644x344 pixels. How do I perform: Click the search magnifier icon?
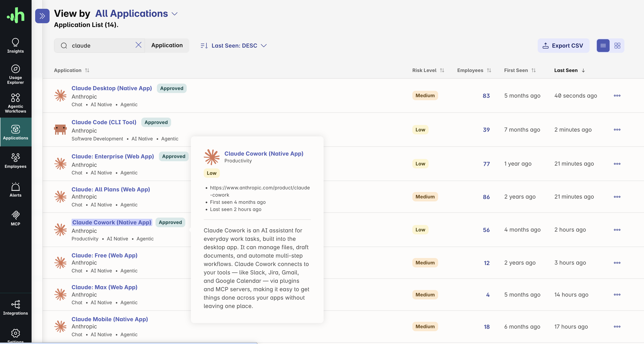[x=64, y=46]
